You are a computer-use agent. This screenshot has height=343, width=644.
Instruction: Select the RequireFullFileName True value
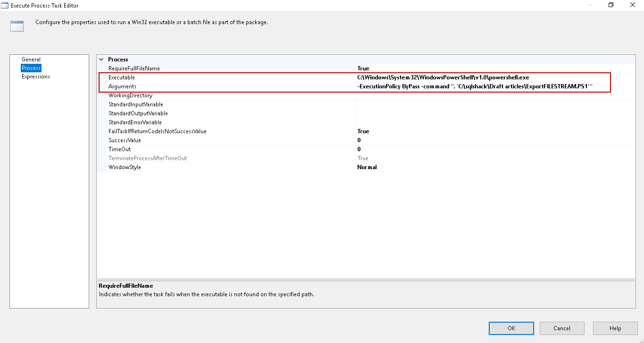tap(495, 69)
